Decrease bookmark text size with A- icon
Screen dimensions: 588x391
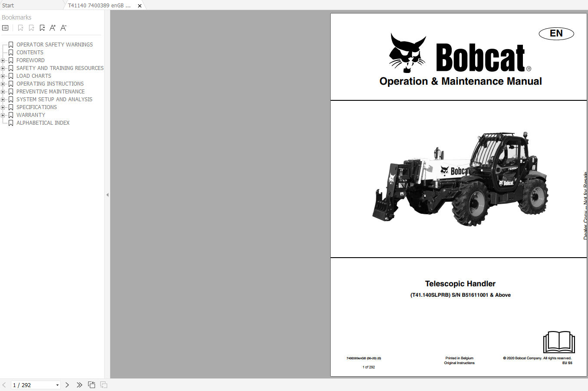coord(63,27)
